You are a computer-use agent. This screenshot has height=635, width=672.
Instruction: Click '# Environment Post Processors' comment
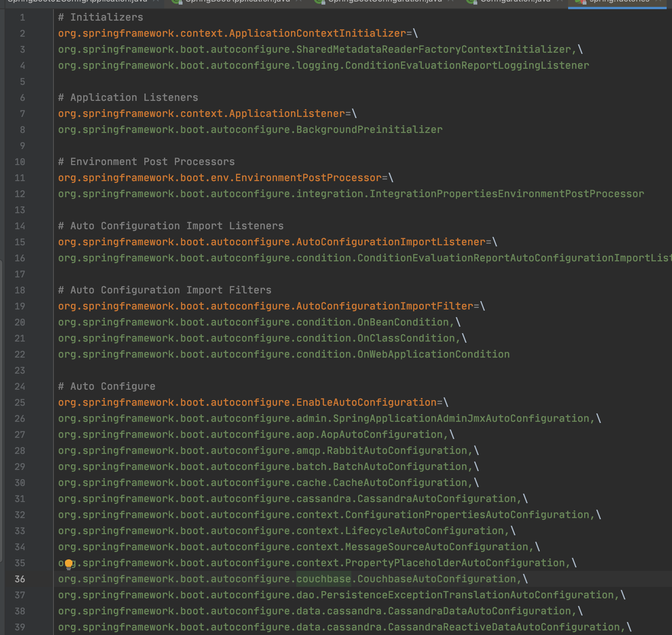(147, 162)
